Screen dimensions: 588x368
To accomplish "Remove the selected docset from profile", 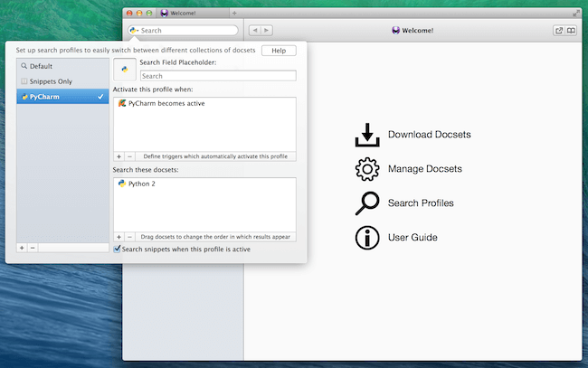I will pos(129,237).
